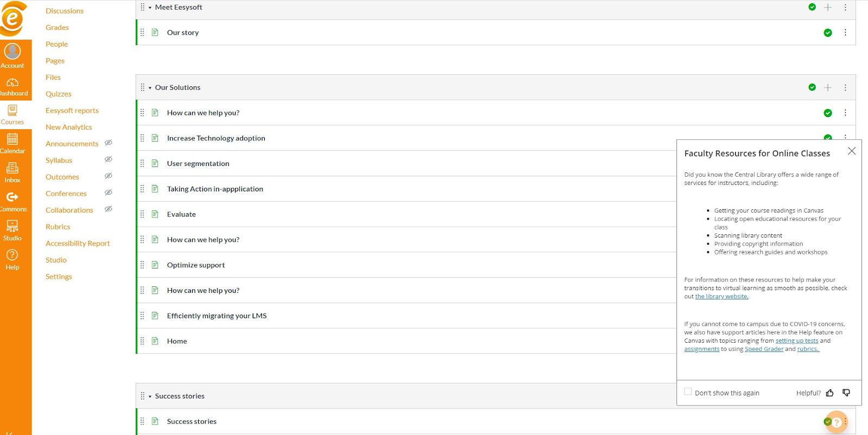868x435 pixels.
Task: Click the Help question mark icon
Action: 12,255
